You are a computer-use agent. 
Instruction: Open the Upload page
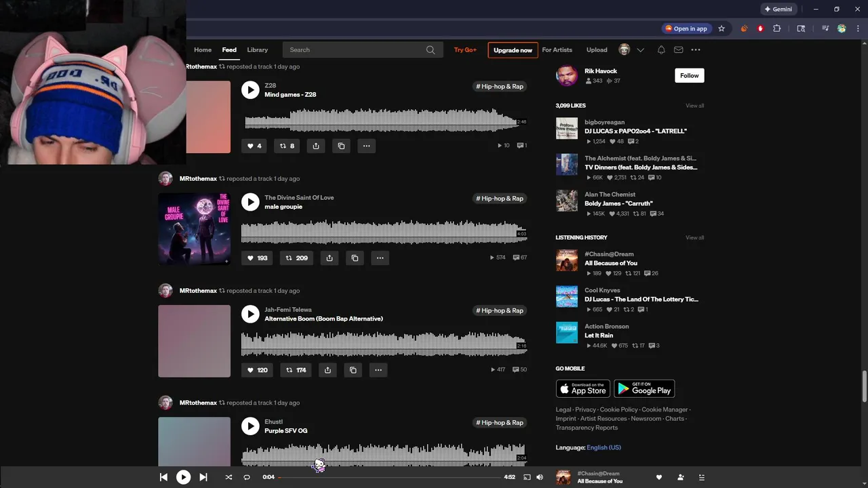[597, 49]
